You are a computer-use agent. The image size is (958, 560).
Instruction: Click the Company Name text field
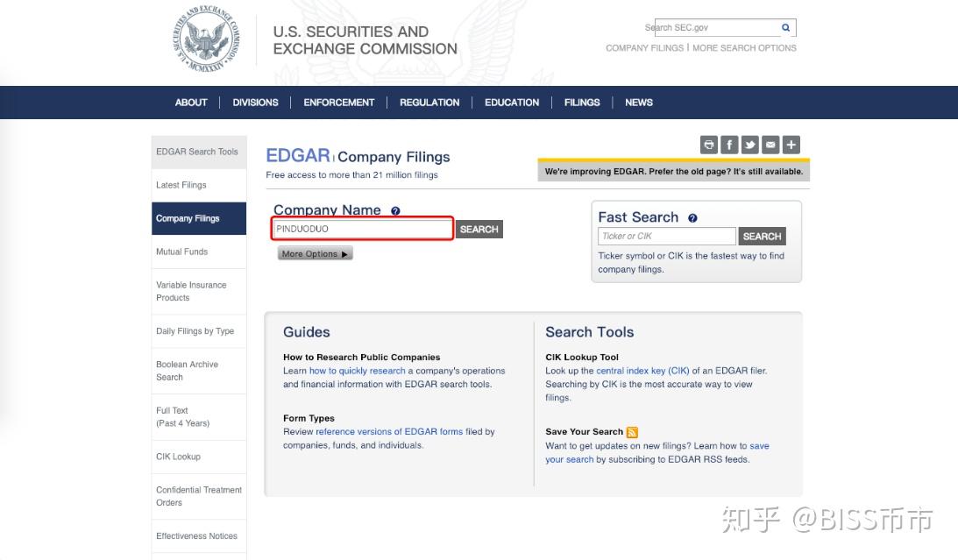click(363, 230)
